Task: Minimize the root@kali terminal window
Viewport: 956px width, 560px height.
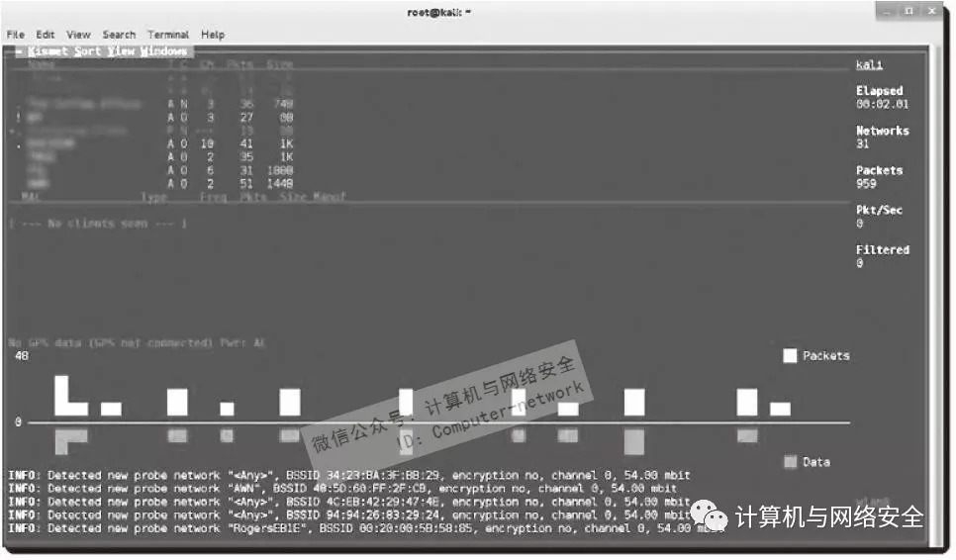Action: point(887,11)
